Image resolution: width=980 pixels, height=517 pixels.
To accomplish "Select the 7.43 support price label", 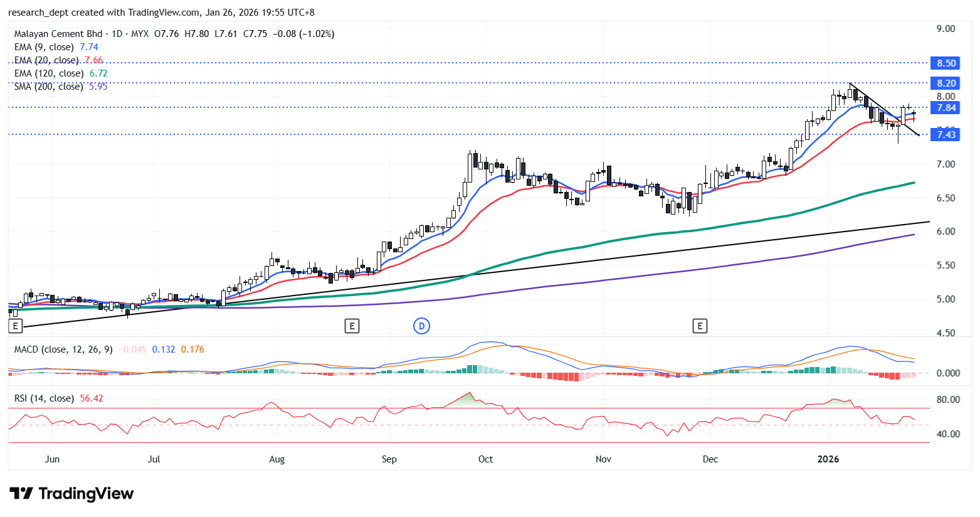I will click(946, 134).
